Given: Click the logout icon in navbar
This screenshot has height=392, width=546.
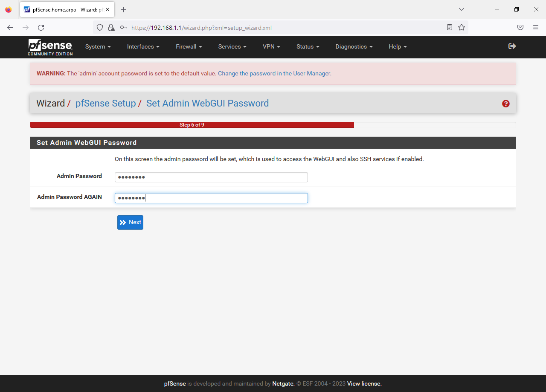Looking at the screenshot, I should coord(512,46).
